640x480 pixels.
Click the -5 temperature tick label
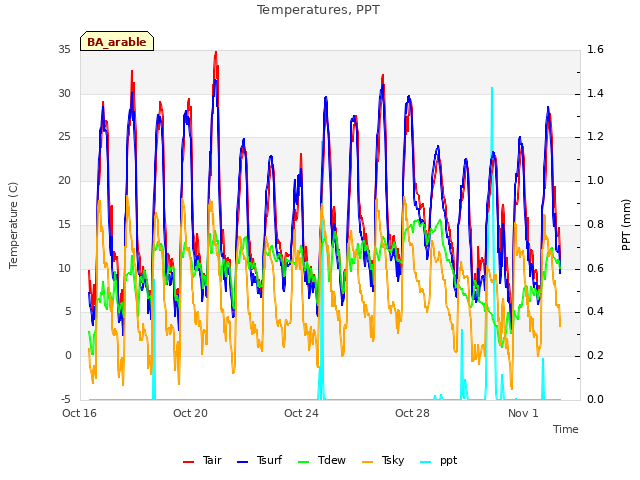(x=66, y=399)
